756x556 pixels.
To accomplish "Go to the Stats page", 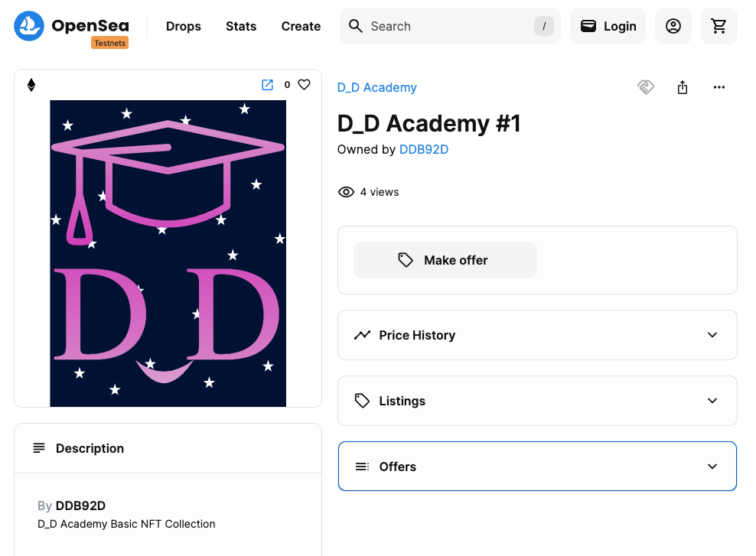I will tap(241, 26).
